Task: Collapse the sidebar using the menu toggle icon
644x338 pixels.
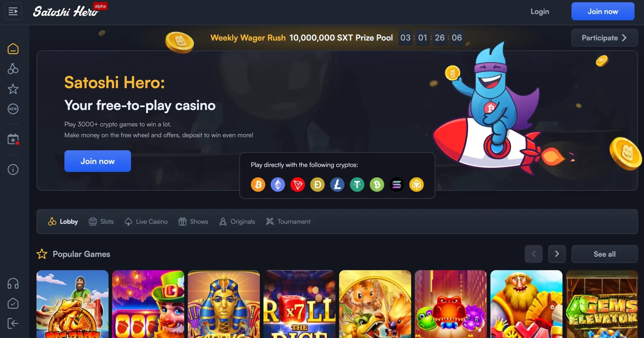Action: [13, 11]
